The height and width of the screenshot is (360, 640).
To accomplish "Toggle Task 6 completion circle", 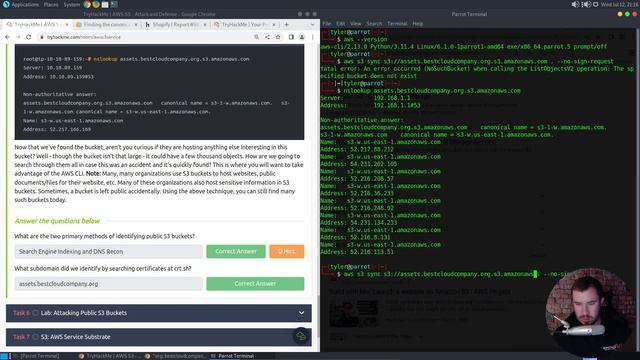I will (x=36, y=313).
